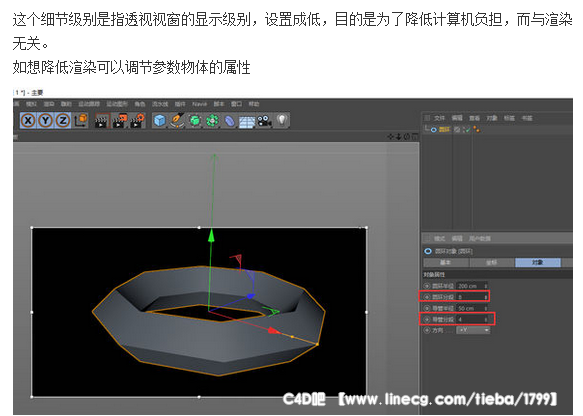Image resolution: width=583 pixels, height=416 pixels.
Task: Click the viewport toggle-layout icon
Action: click(414, 137)
